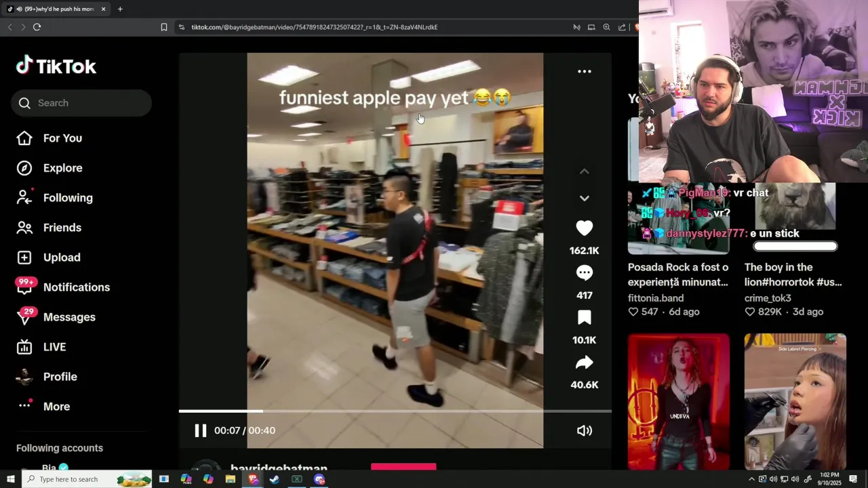Open the For You feed
Viewport: 868px width, 488px height.
pos(62,138)
